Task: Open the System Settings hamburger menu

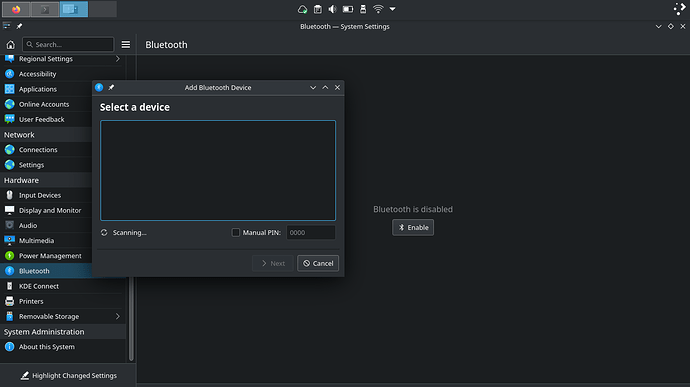Action: [126, 44]
